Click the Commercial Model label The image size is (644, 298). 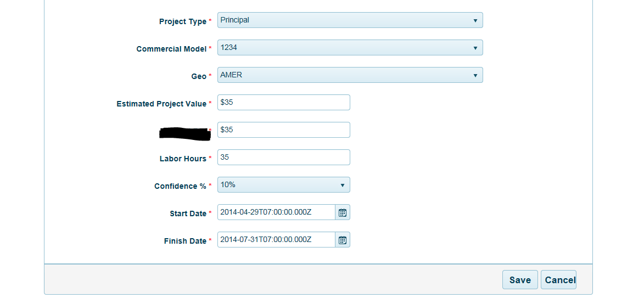point(171,49)
